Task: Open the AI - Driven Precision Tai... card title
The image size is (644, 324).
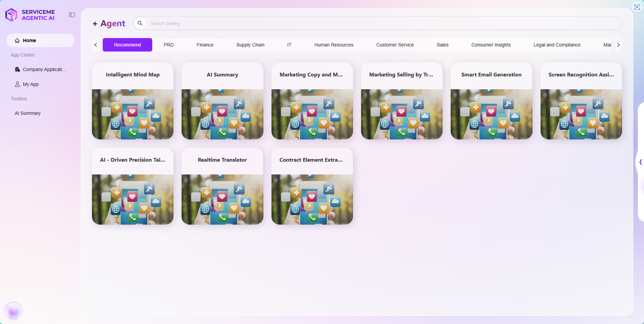Action: [133, 160]
